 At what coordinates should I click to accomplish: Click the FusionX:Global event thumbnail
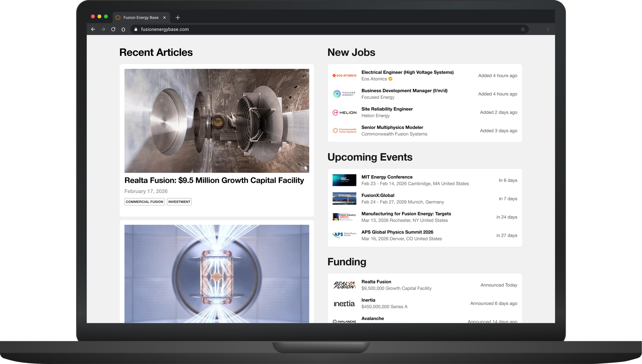344,199
